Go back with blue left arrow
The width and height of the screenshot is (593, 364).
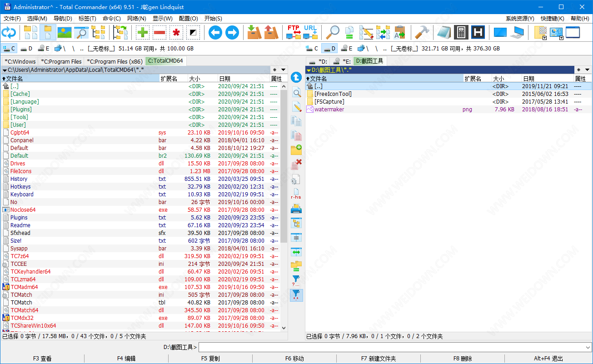point(215,32)
